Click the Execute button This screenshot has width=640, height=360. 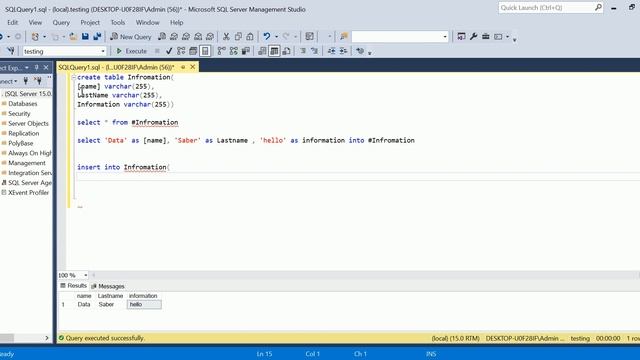131,51
